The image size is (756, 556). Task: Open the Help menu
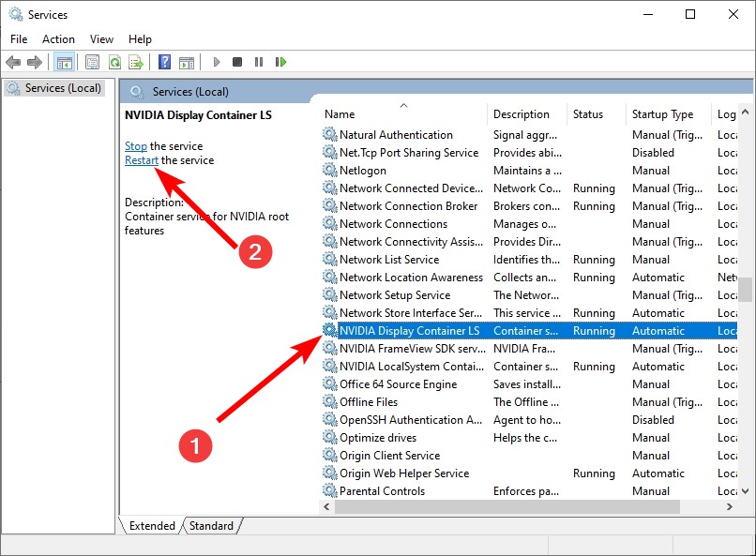pyautogui.click(x=140, y=39)
